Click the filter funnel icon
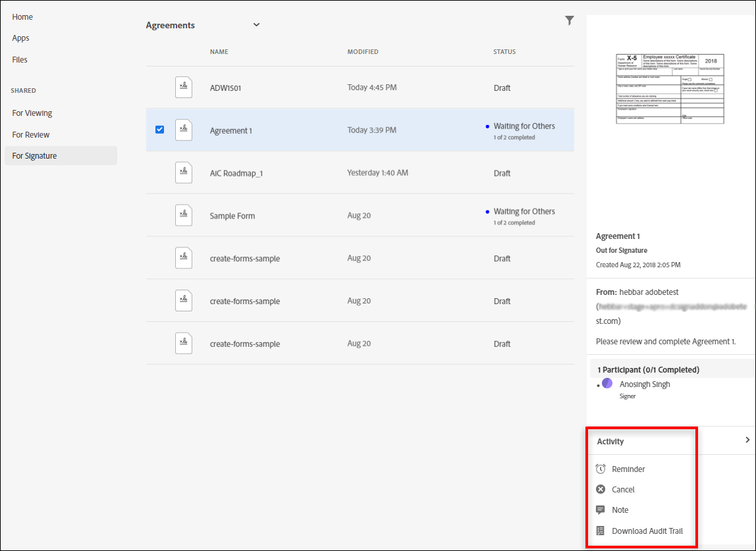 570,21
